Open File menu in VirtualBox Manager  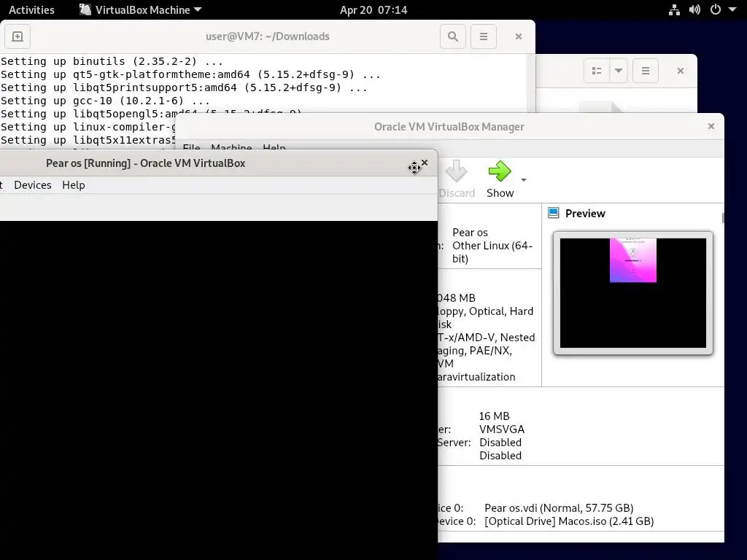[191, 147]
